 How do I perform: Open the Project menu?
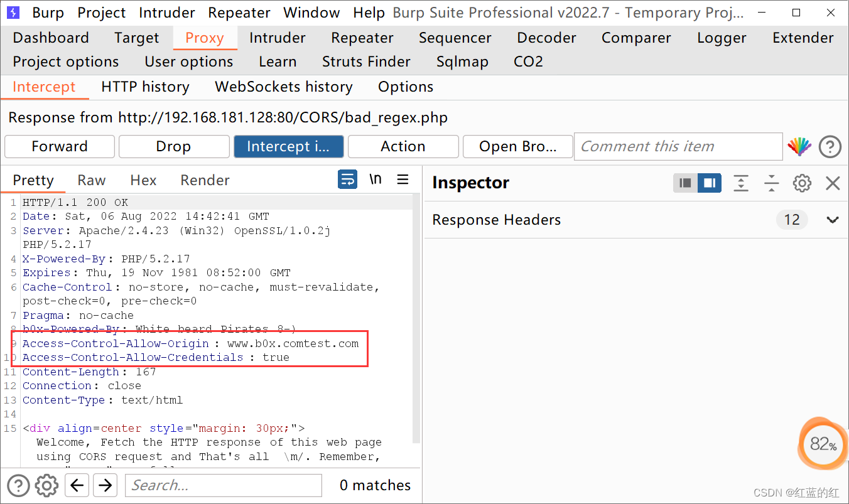(102, 13)
